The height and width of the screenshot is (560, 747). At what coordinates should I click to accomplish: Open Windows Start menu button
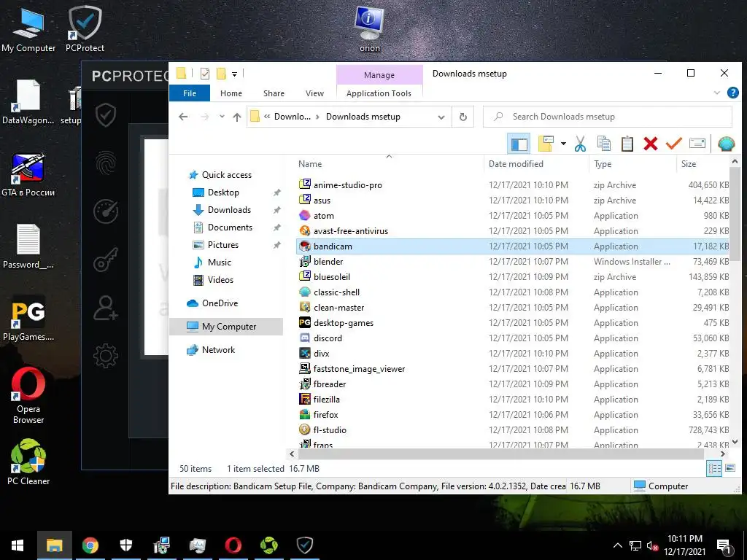click(18, 545)
